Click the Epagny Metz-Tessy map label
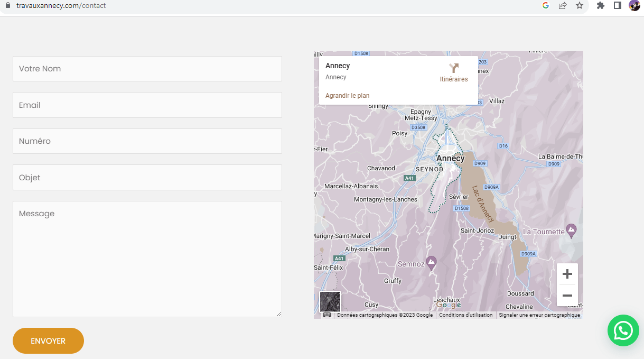Image resolution: width=644 pixels, height=359 pixels. tap(421, 115)
